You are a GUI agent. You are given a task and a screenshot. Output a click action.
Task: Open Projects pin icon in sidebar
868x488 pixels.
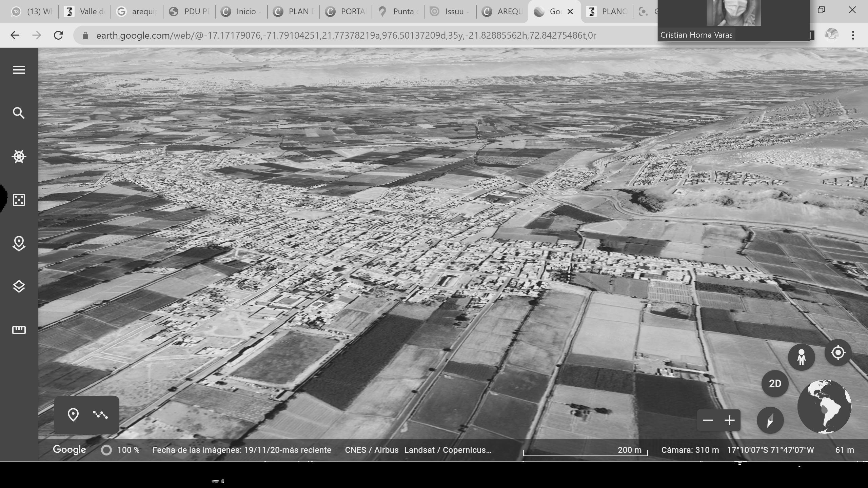tap(19, 243)
